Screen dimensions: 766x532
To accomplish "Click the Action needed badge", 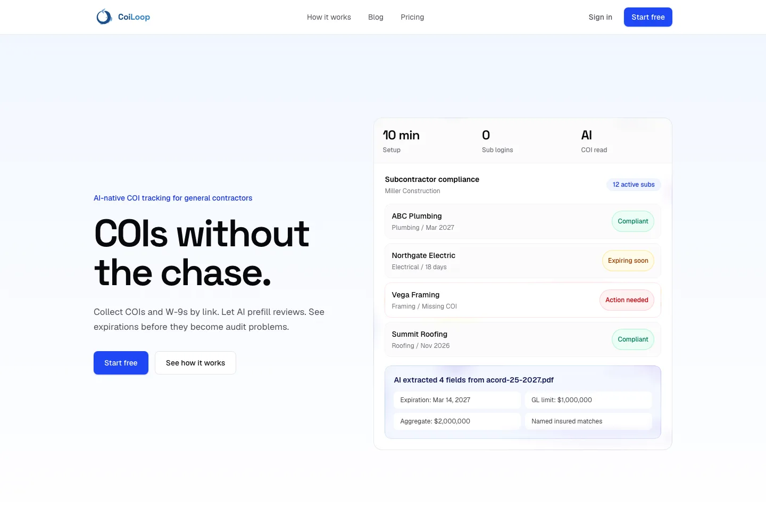I will [627, 300].
